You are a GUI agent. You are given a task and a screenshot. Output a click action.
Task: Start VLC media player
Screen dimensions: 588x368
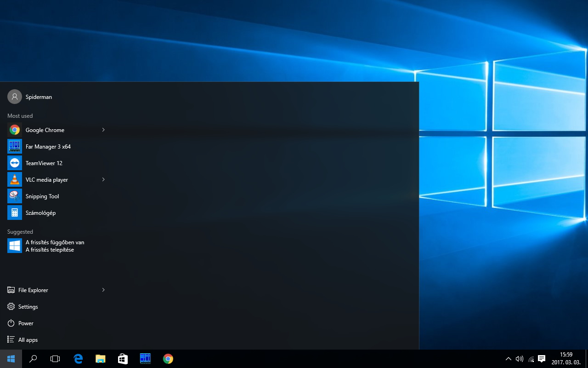coord(46,180)
